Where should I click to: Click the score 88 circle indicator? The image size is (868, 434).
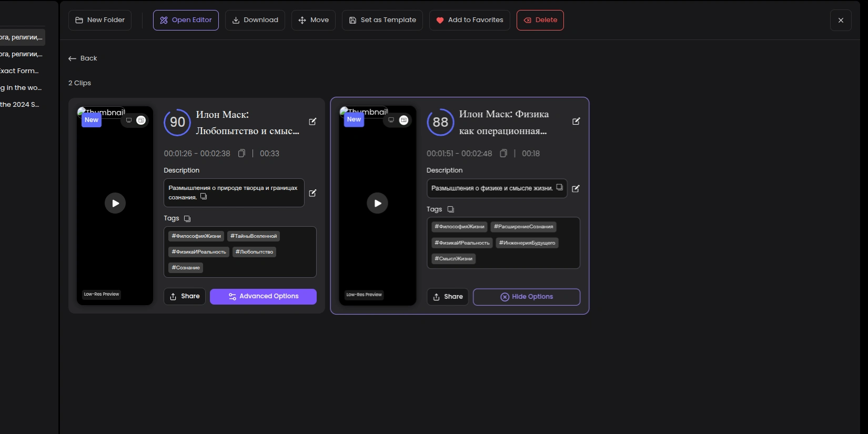pos(440,122)
